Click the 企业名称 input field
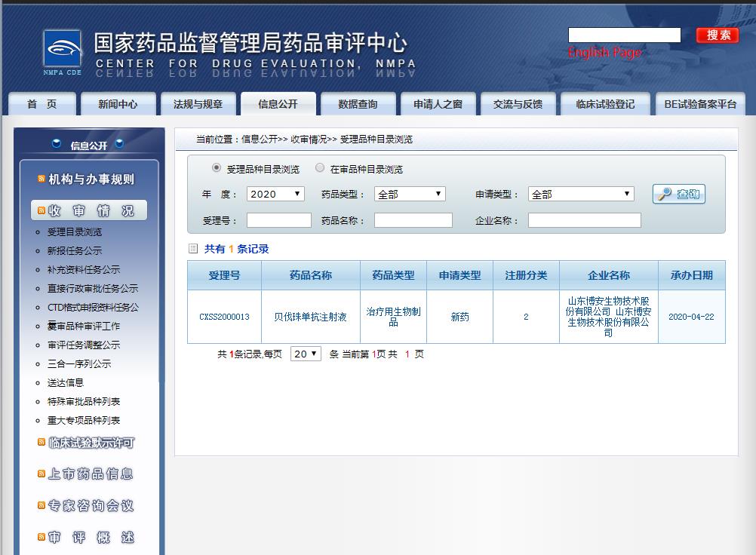The image size is (756, 555). click(585, 220)
